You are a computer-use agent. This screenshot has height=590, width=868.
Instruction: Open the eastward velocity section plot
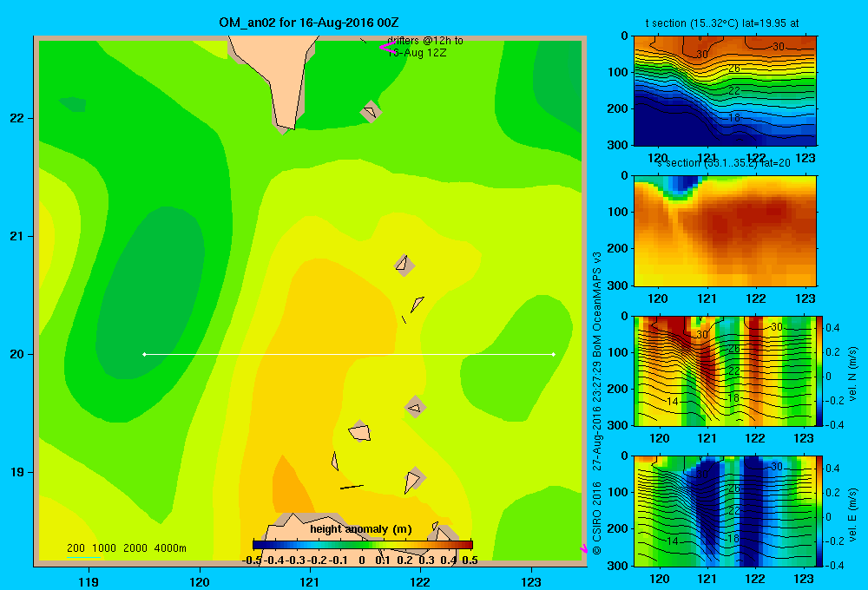coord(725,511)
